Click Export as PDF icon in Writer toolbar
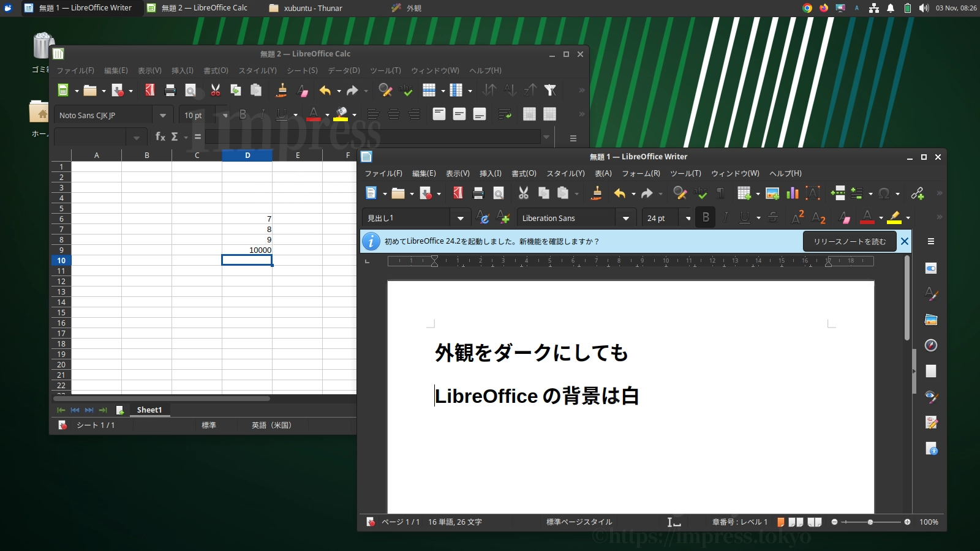This screenshot has width=980, height=551. coord(458,193)
